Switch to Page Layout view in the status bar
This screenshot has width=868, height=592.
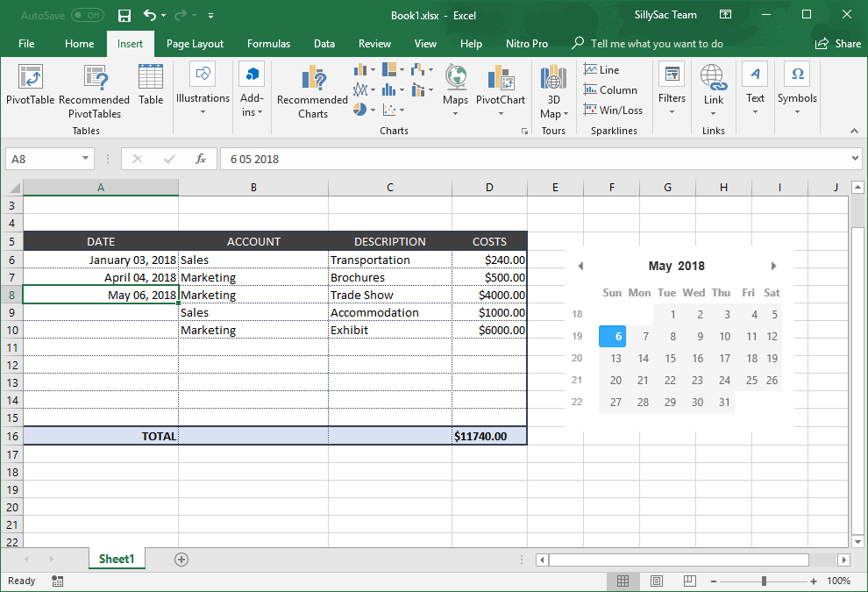656,581
